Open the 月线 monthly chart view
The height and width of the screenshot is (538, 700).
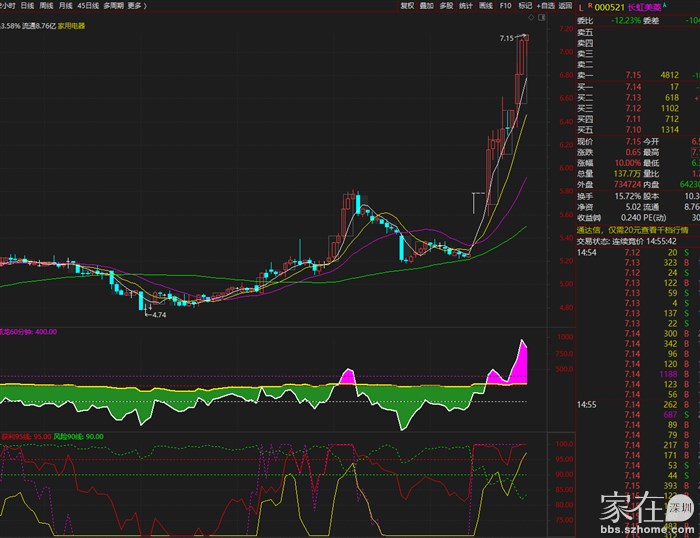click(x=65, y=6)
